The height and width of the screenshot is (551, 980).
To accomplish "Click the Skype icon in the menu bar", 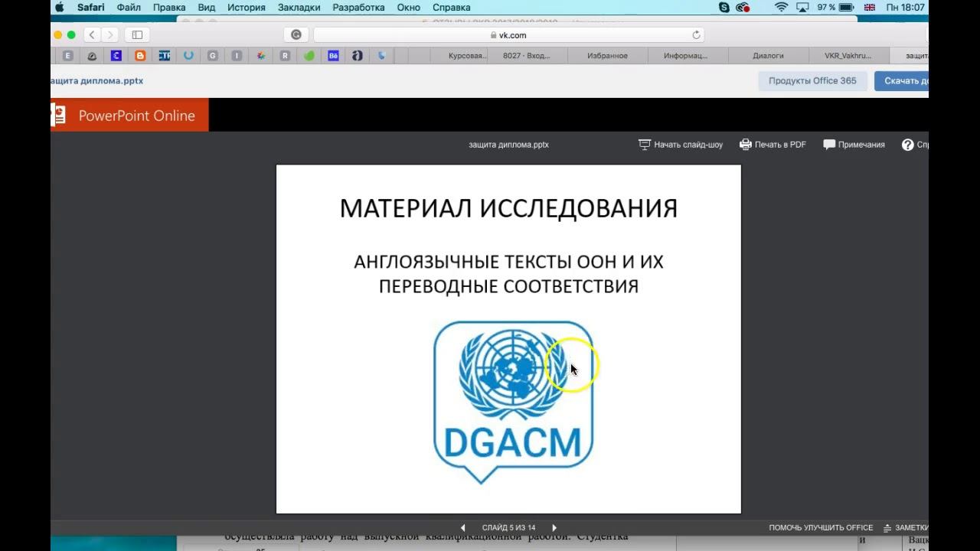I will pyautogui.click(x=724, y=8).
